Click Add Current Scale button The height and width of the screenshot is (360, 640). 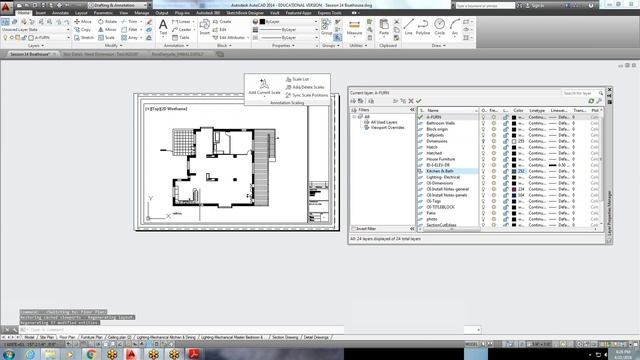[264, 87]
